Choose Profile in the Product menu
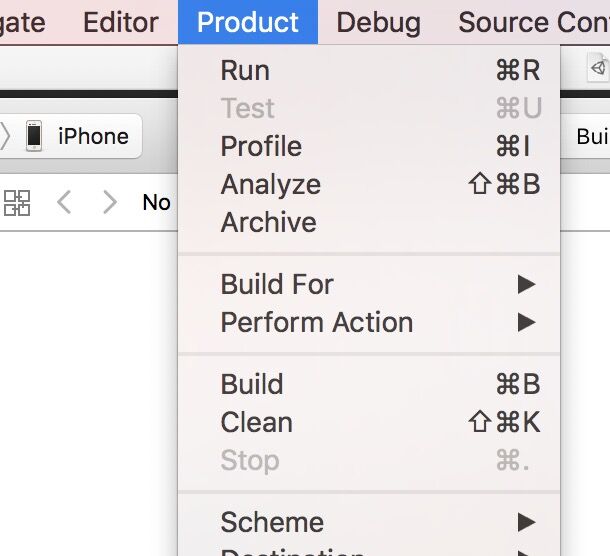The image size is (610, 556). (261, 147)
